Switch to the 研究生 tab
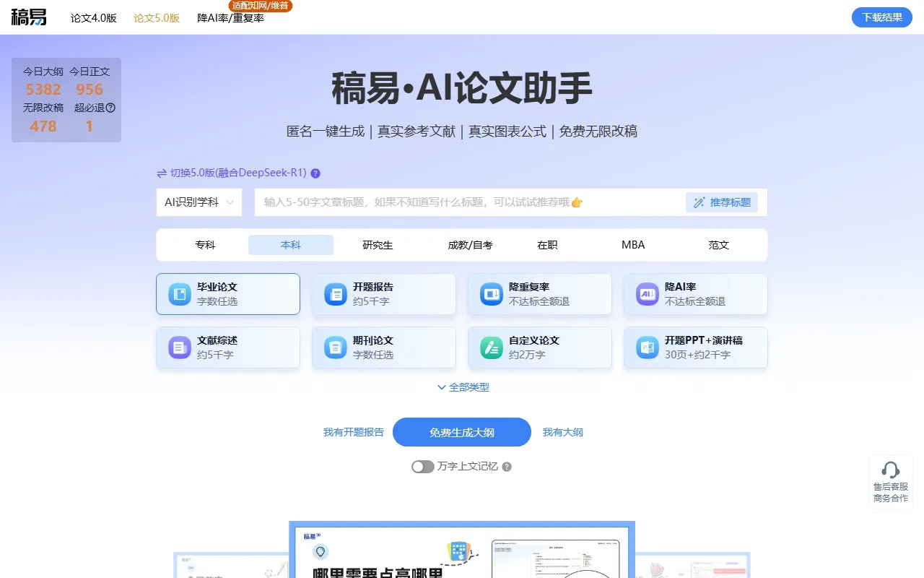 click(x=377, y=244)
